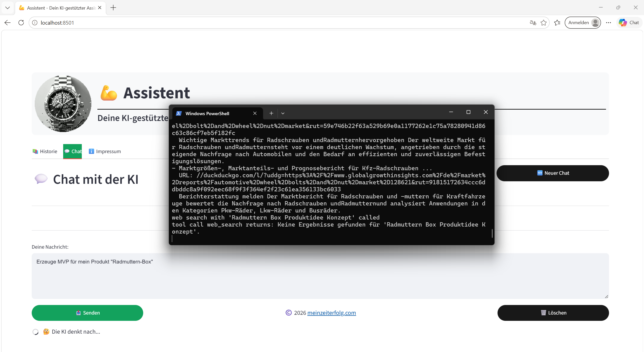Open the favorites list icon
The height and width of the screenshot is (352, 644).
557,23
